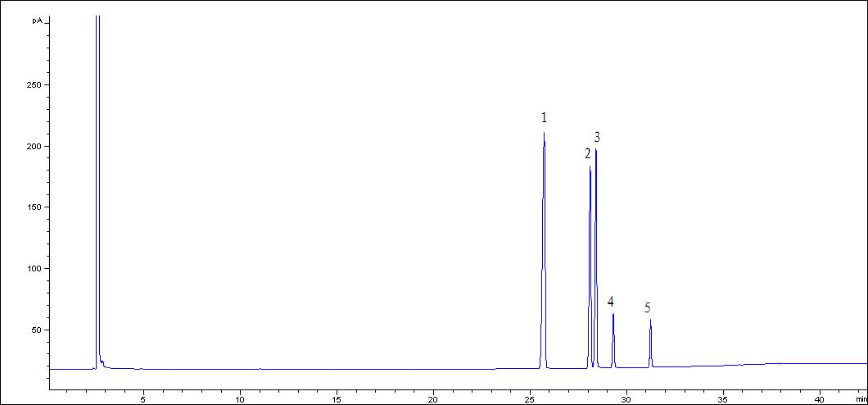868x405 pixels.
Task: Select the 5 minute x-axis tick label
Action: 143,400
